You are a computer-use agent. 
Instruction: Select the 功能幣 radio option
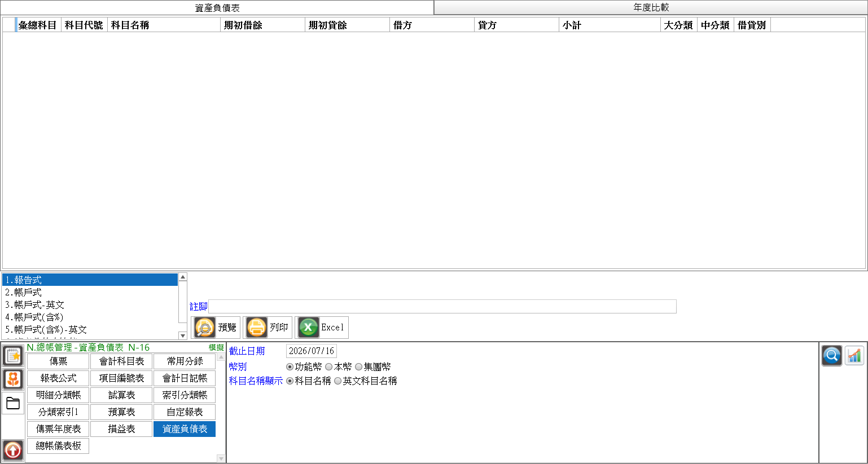point(290,367)
